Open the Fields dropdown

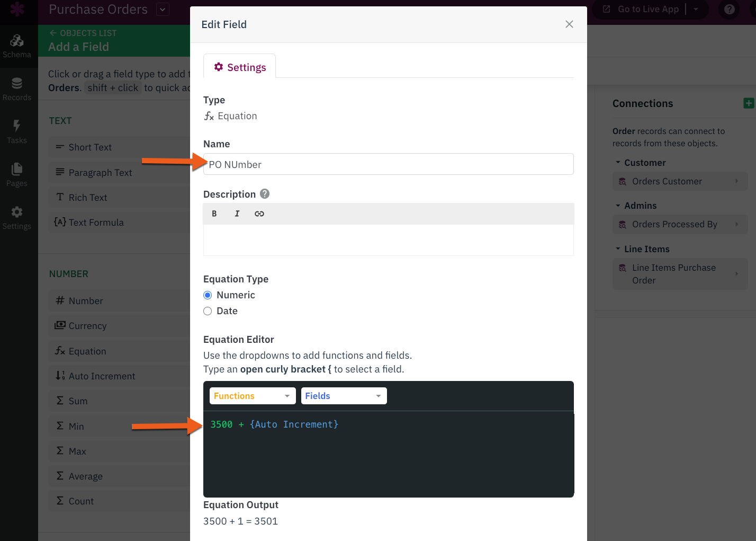click(x=344, y=396)
